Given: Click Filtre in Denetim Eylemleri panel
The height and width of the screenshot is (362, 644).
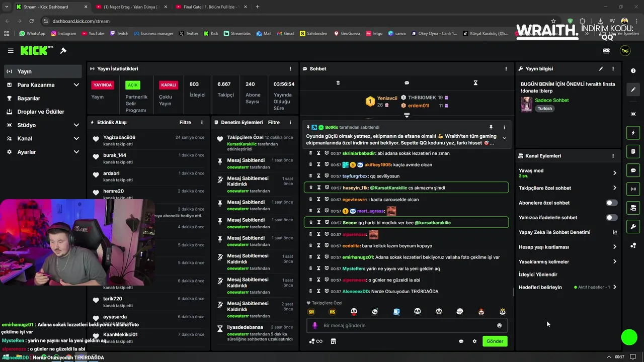Looking at the screenshot, I should pos(274,122).
